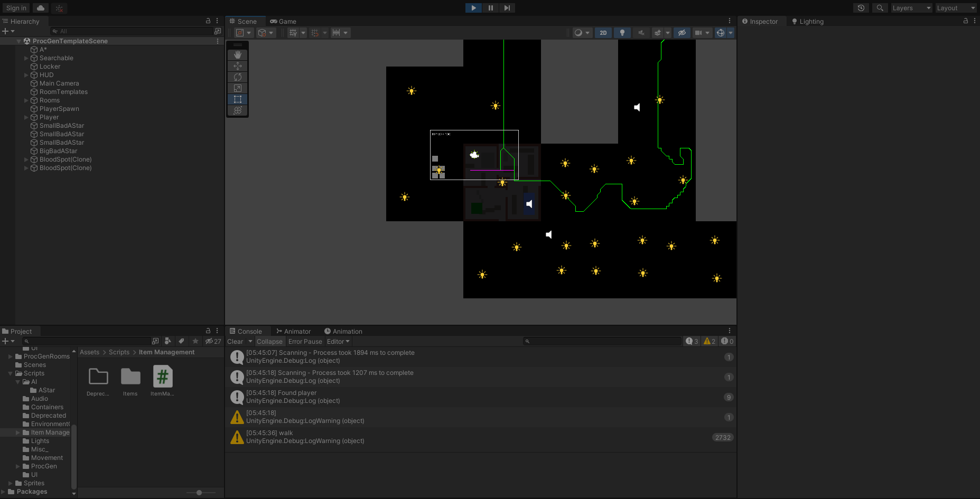Adjust the Project icon size slider
Viewport: 980px width, 499px height.
199,493
